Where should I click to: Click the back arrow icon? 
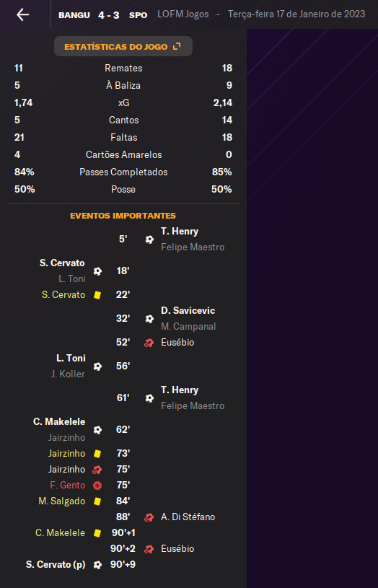(23, 14)
